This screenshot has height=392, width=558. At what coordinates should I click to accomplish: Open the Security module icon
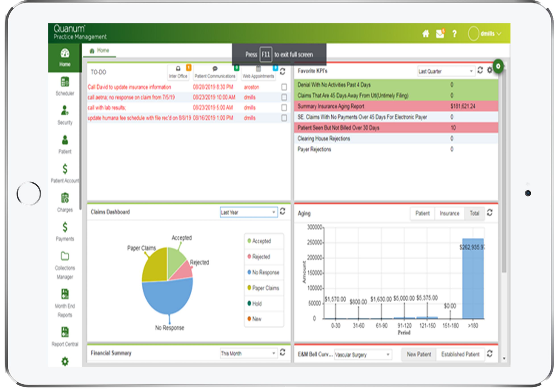pos(65,111)
